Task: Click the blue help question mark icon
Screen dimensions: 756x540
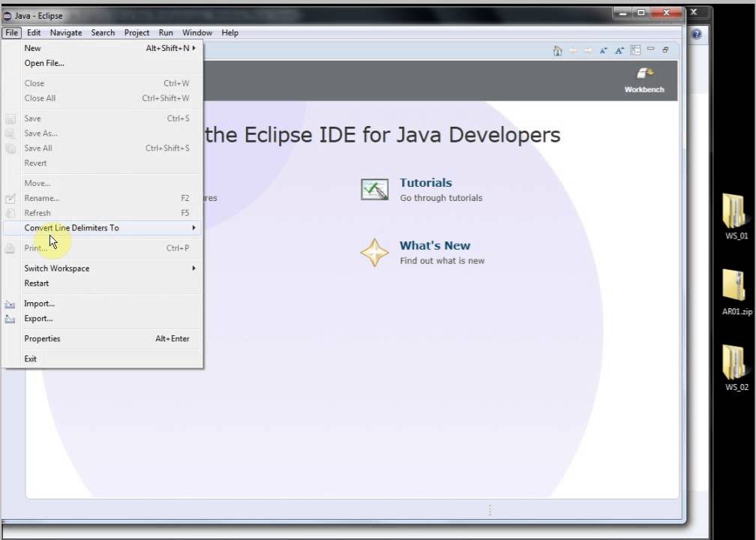Action: point(696,34)
